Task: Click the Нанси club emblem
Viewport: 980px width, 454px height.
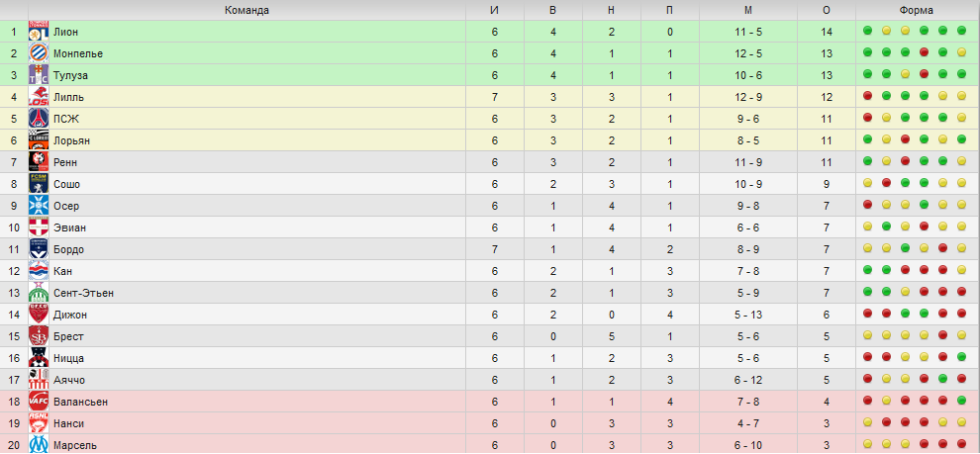Action: 39,423
